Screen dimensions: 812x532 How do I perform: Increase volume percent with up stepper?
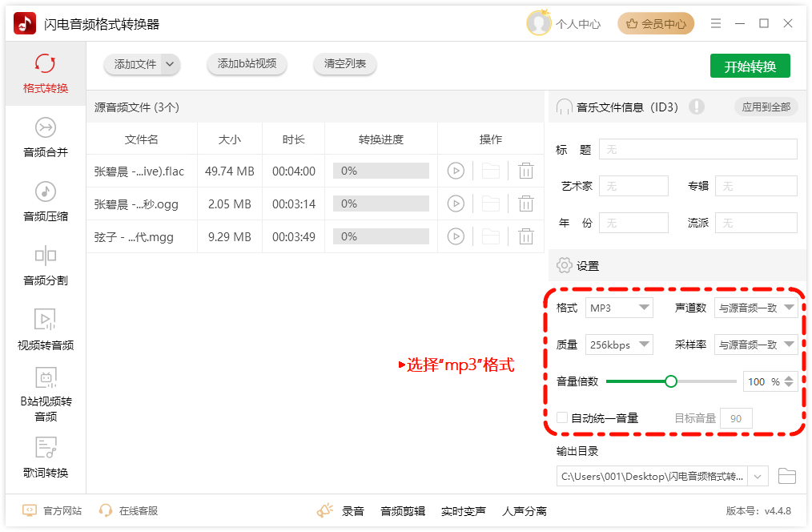pos(789,378)
